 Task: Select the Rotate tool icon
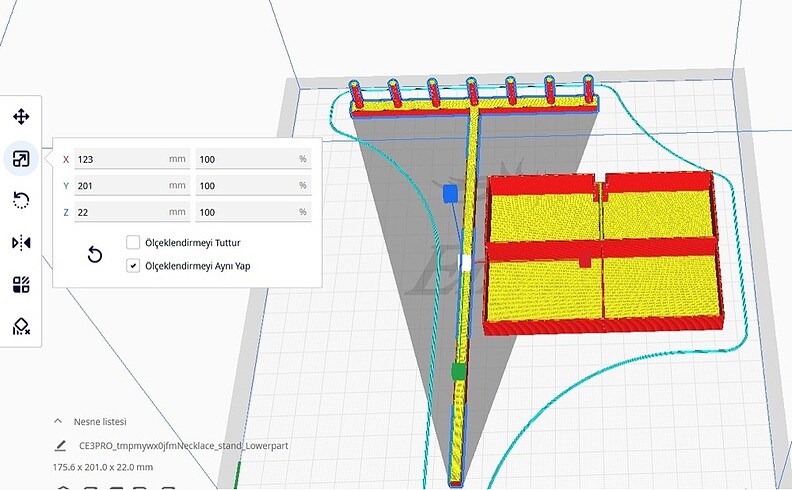click(20, 201)
